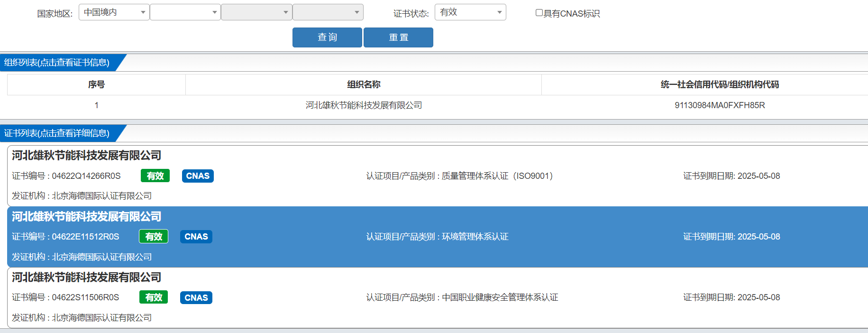Click 有效 badge on certificate 04622E11512R0S
Viewport: 868px width, 333px height.
(154, 237)
